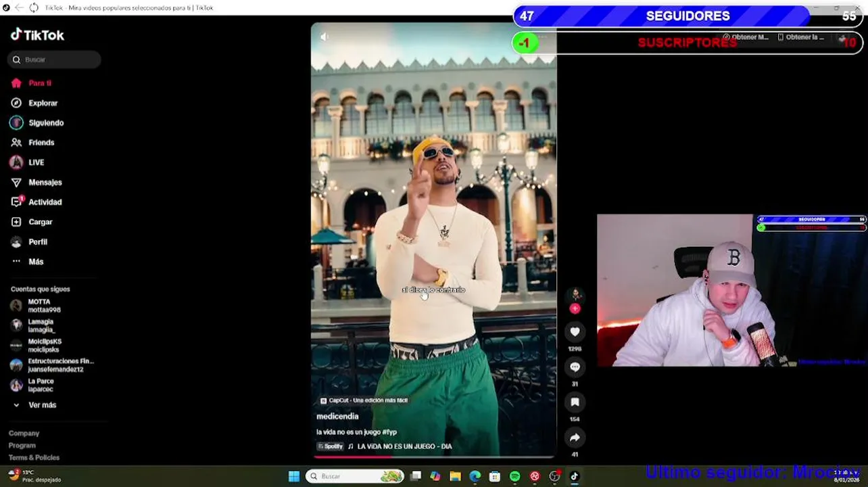Image resolution: width=868 pixels, height=487 pixels.
Task: Open the Program footer link
Action: pos(22,445)
